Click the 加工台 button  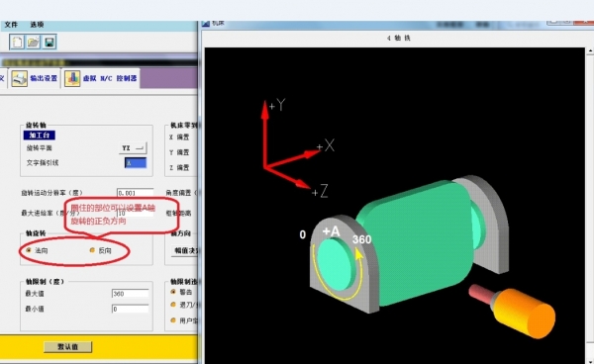pos(40,136)
